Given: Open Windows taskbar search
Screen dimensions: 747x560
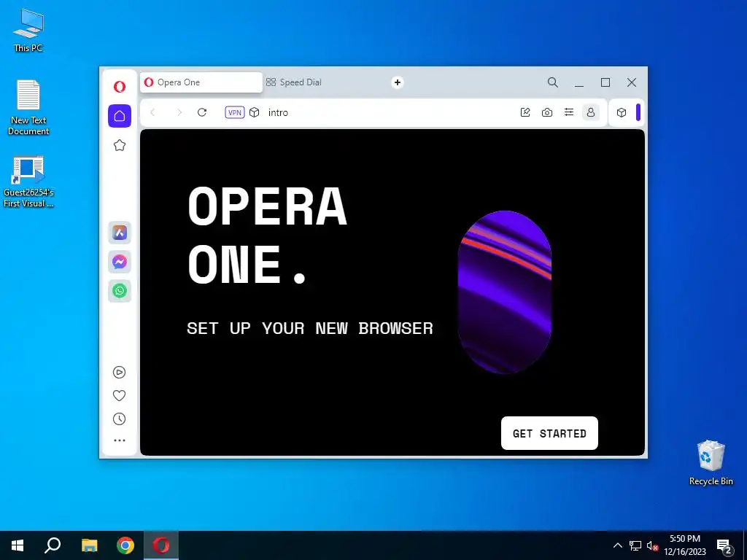Looking at the screenshot, I should pyautogui.click(x=53, y=545).
